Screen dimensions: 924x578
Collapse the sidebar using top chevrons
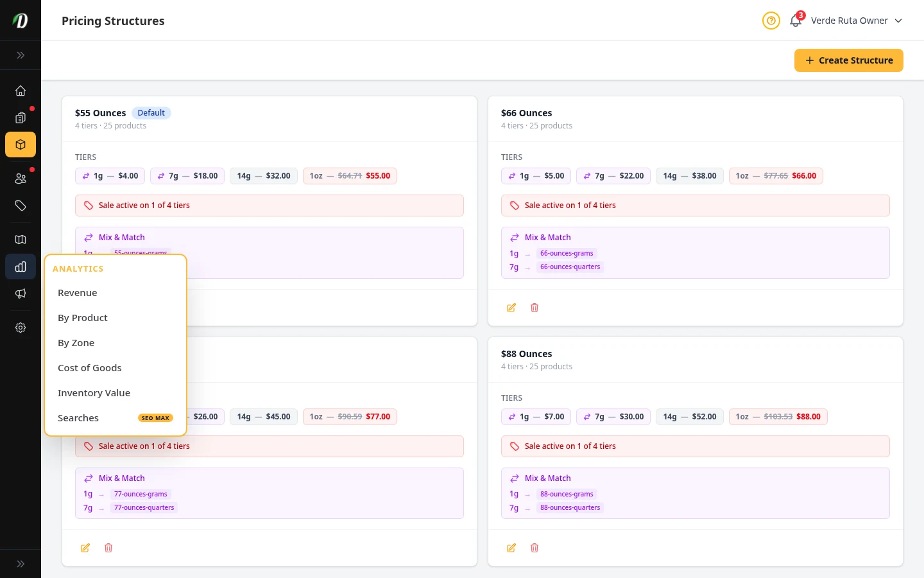[21, 55]
